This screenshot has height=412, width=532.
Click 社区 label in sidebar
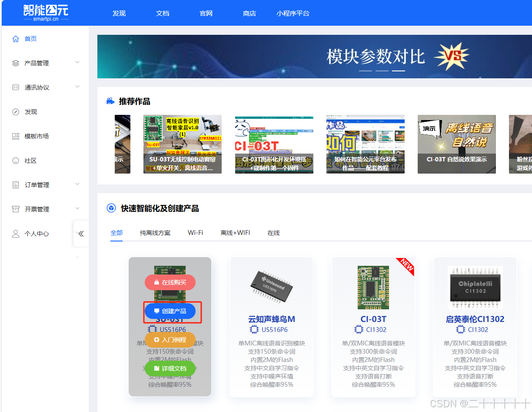pos(31,161)
